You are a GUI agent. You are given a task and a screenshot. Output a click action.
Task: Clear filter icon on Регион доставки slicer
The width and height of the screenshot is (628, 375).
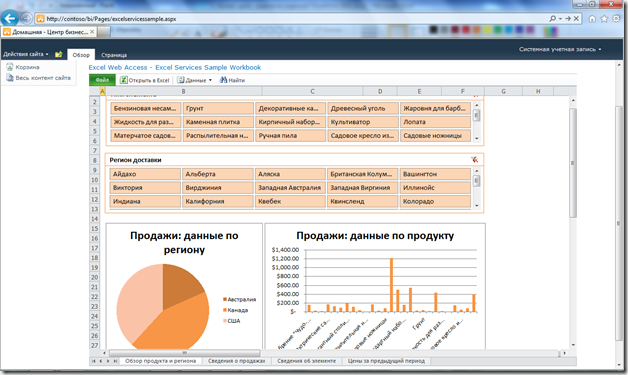coord(475,160)
